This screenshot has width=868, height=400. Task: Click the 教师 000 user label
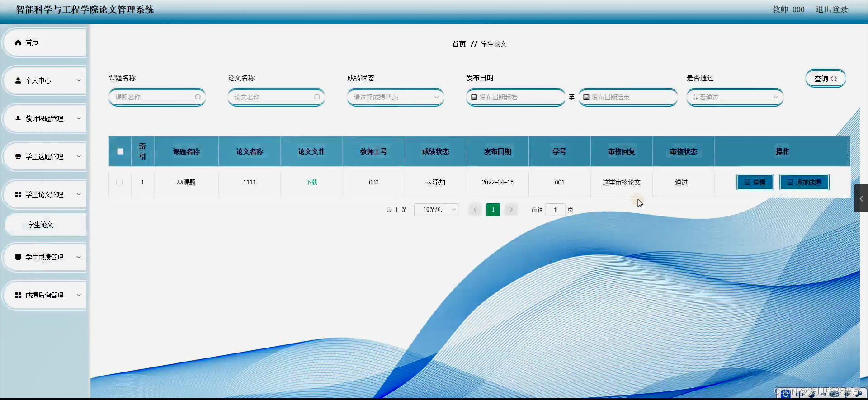[x=788, y=9]
